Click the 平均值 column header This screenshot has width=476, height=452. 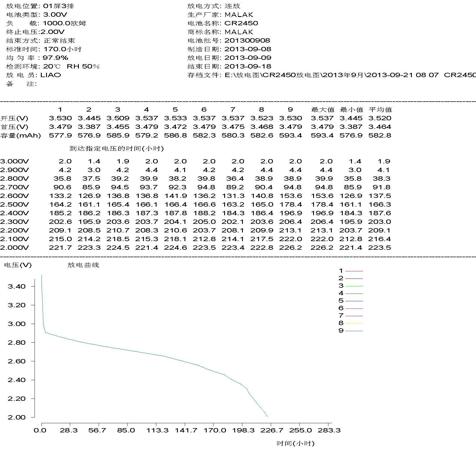[380, 110]
